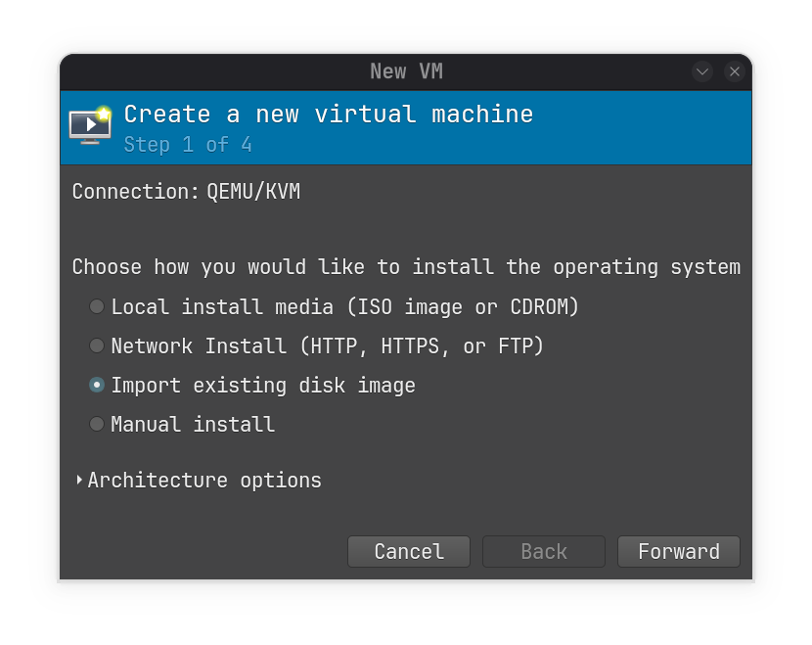Go to the next step with Forward
The width and height of the screenshot is (812, 645).
click(678, 551)
